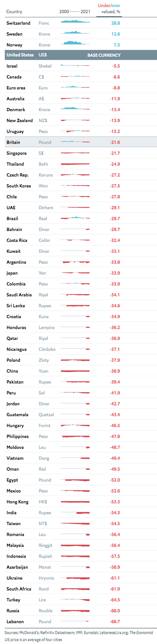Image resolution: width=157 pixels, height=644 pixels.
Task: Click the China Yuan sparkline
Action: click(75, 371)
